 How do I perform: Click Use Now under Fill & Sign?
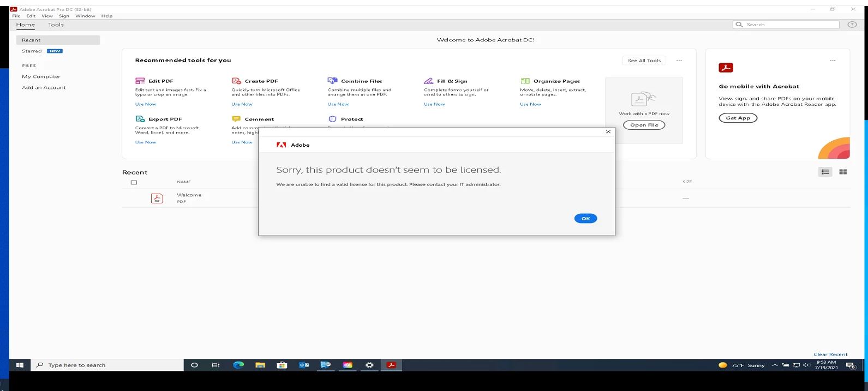(x=434, y=104)
